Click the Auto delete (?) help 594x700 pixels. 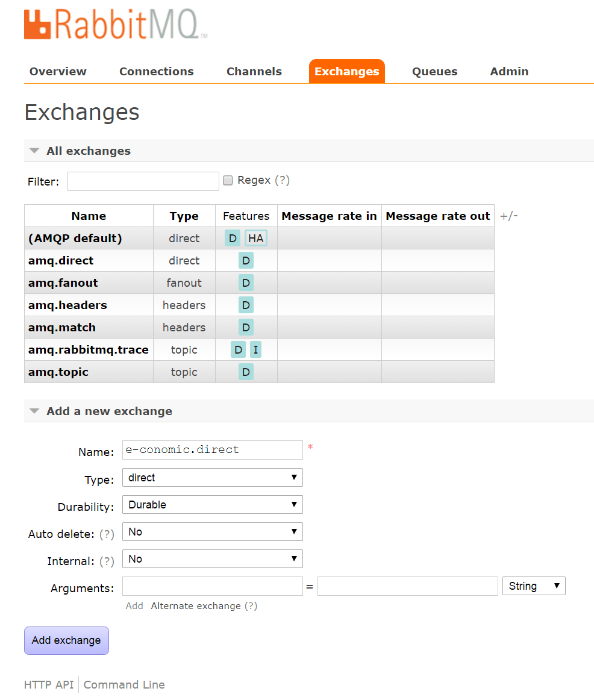107,534
